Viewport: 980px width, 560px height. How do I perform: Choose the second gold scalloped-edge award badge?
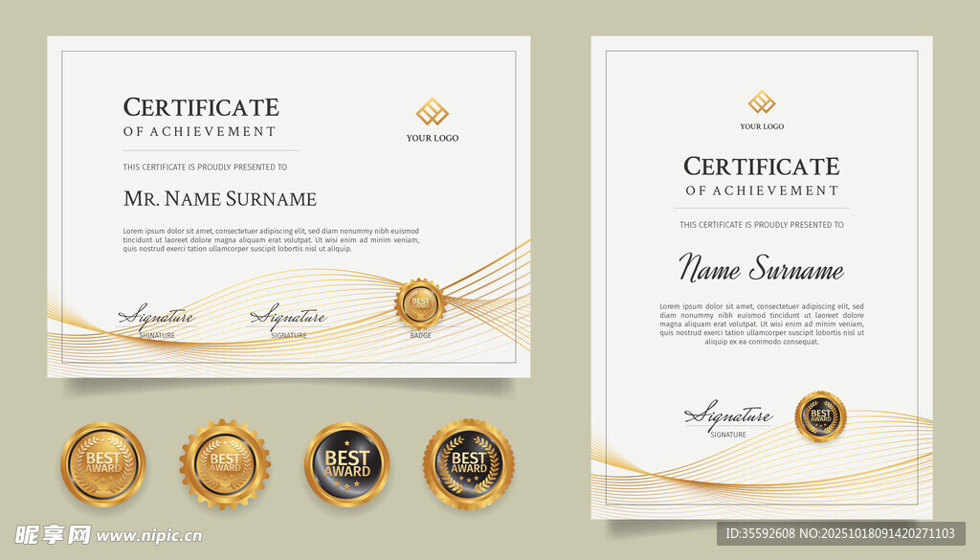point(225,464)
